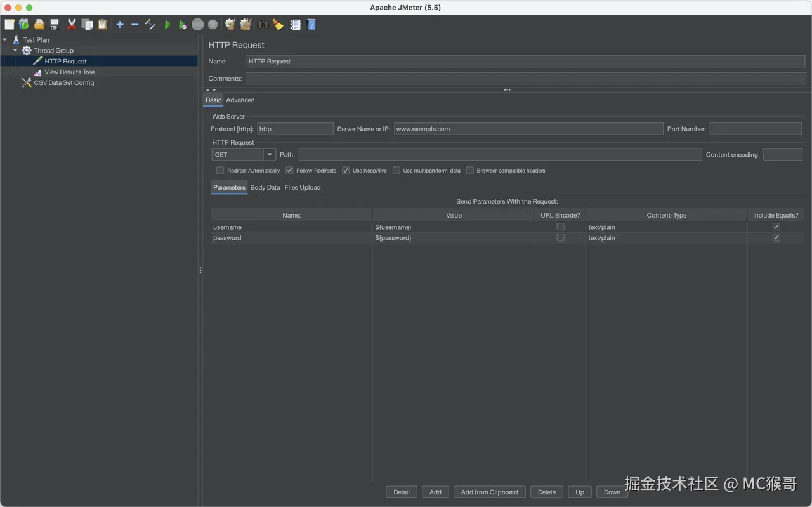
Task: Click the Paste clipboard icon
Action: coord(102,25)
